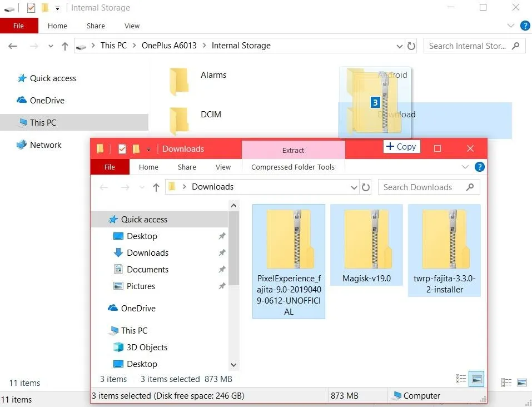This screenshot has width=532, height=407.
Task: Open View tab in Downloads window
Action: [x=223, y=167]
